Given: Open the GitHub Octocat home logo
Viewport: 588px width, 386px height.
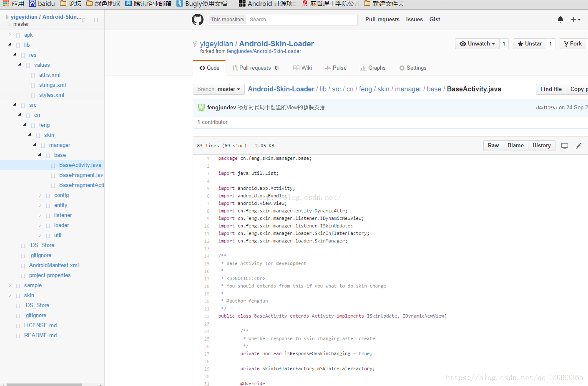Looking at the screenshot, I should tap(198, 20).
